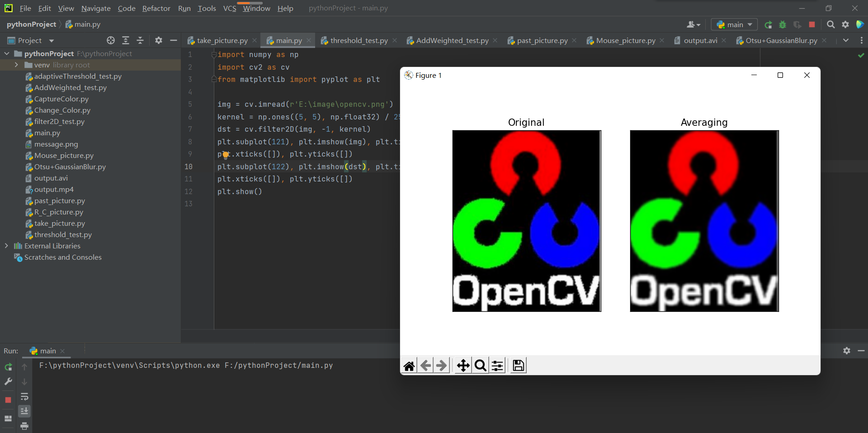Open the user account dropdown

pyautogui.click(x=693, y=24)
